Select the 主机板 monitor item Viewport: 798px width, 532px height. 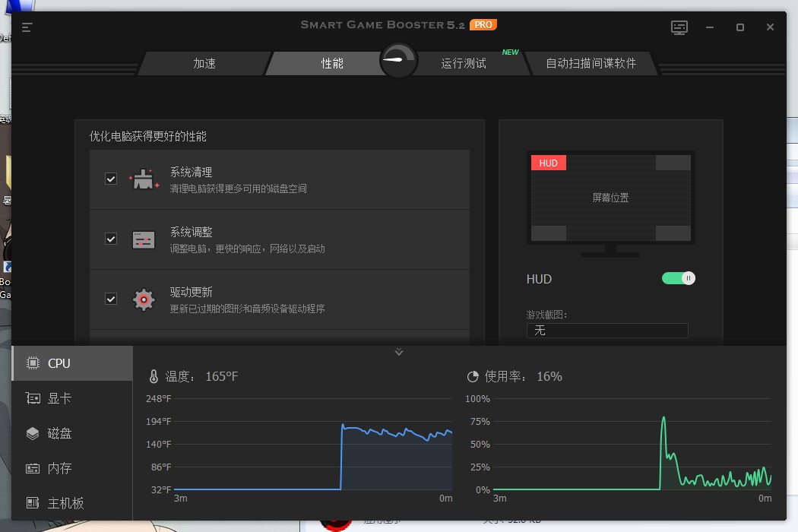(x=71, y=503)
